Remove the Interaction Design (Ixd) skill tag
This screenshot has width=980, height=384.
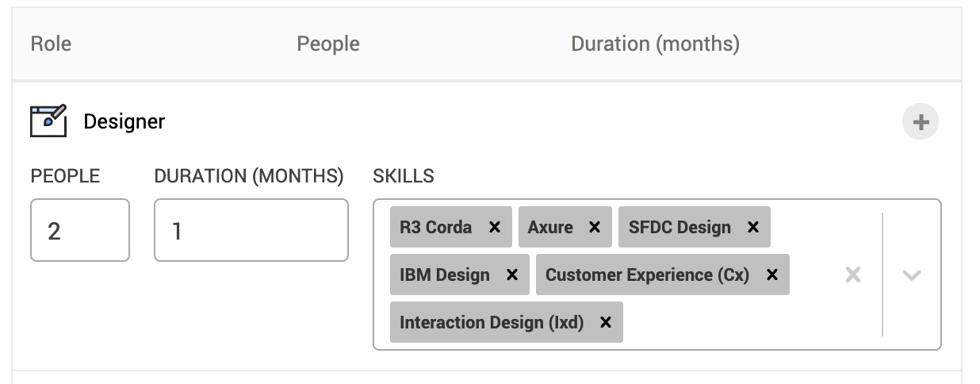(606, 323)
